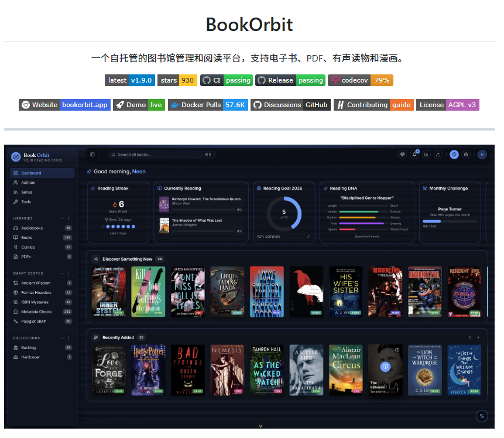Go to previous Recently Added page arrow
The height and width of the screenshot is (438, 504).
pos(470,338)
